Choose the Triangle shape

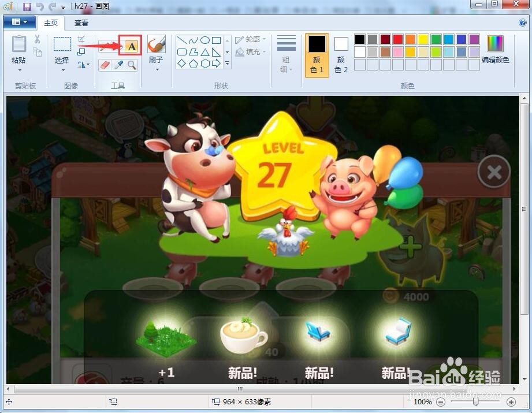205,52
